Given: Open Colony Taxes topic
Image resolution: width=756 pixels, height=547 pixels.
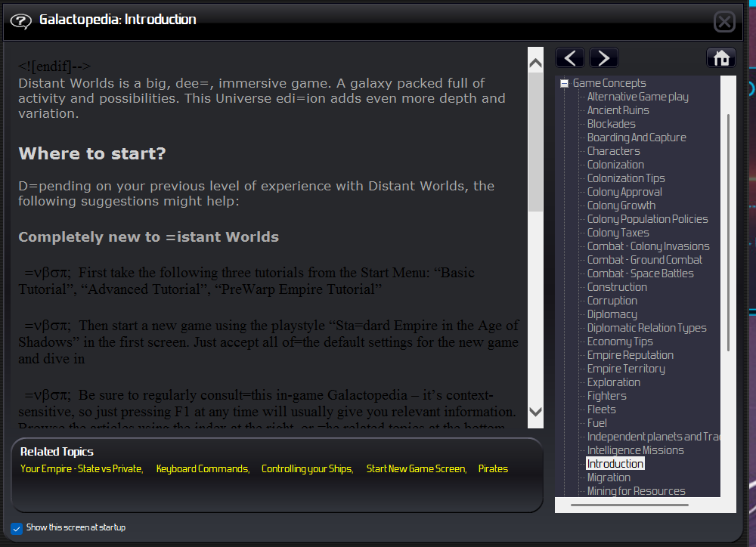Looking at the screenshot, I should click(618, 233).
